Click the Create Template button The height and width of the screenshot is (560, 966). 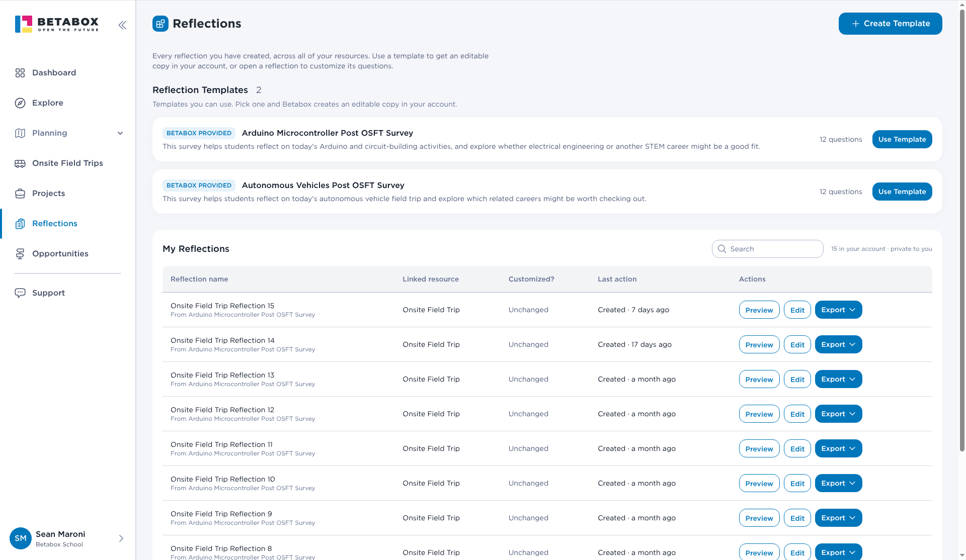pos(890,24)
